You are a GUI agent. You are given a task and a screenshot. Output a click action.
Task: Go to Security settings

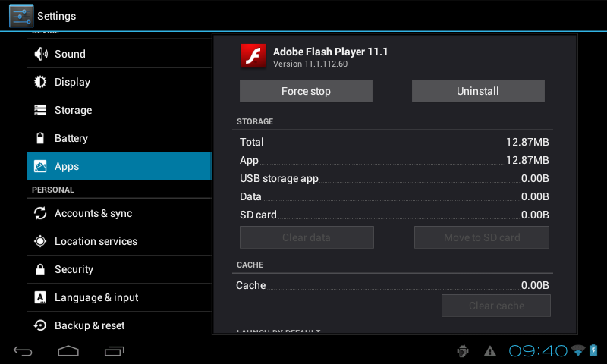(x=119, y=269)
